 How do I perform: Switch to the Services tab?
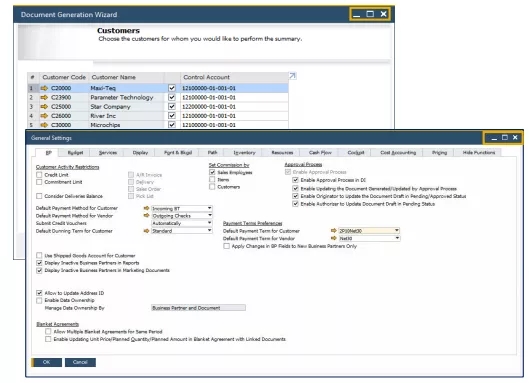click(108, 153)
